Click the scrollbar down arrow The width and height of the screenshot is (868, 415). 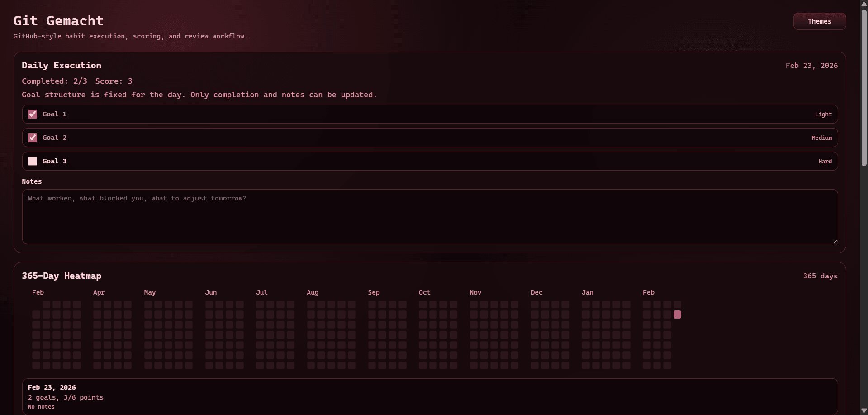863,410
